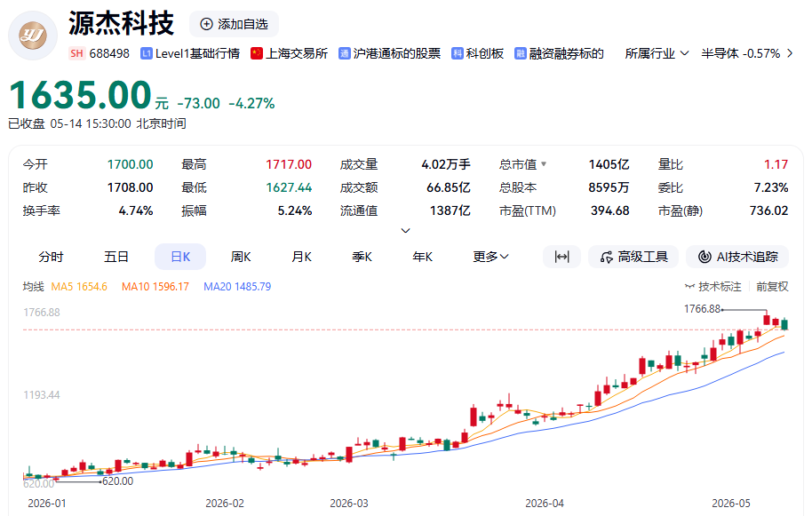Open AI技术追踪 feature

coord(737,257)
